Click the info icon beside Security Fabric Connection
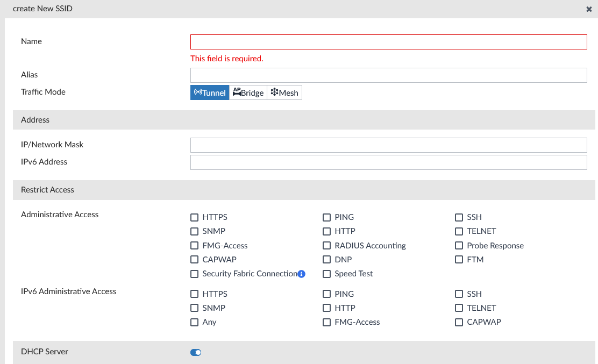The image size is (598, 364). click(302, 274)
